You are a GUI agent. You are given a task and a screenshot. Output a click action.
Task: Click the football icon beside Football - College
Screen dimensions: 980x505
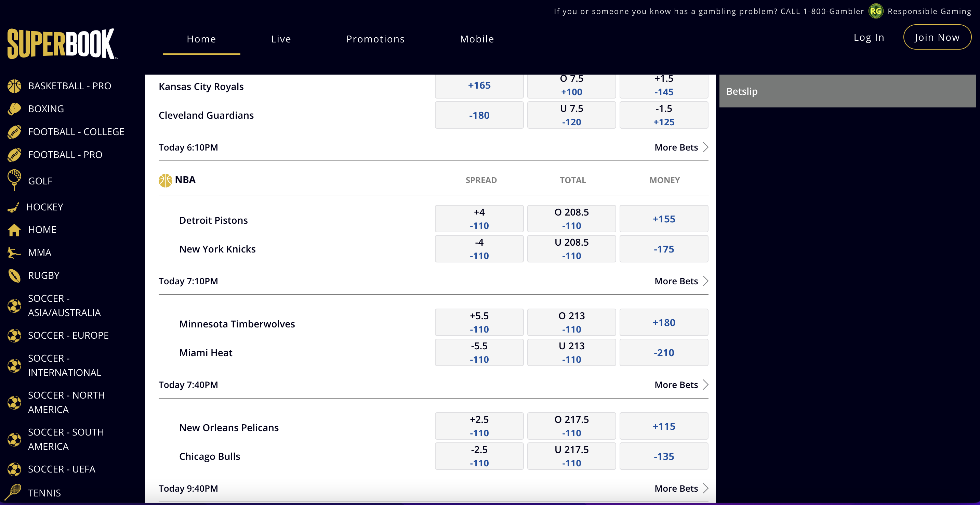[14, 132]
